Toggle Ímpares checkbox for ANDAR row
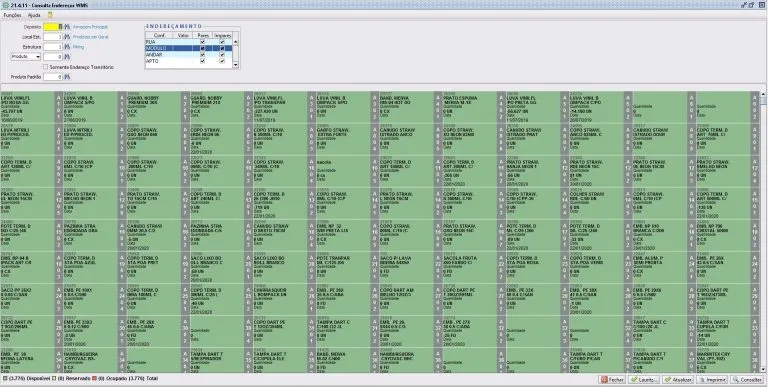The image size is (768, 387). [x=222, y=55]
